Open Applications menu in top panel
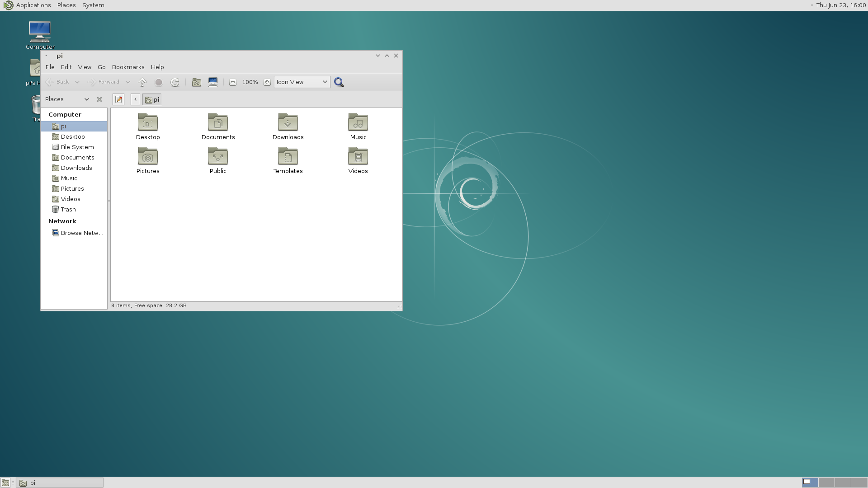 coord(27,5)
